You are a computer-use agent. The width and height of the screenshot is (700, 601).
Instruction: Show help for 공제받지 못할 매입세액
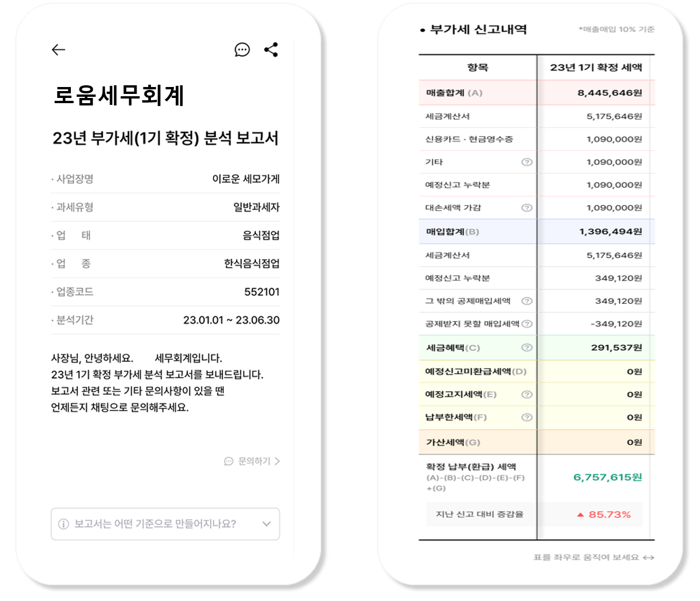coord(527,324)
